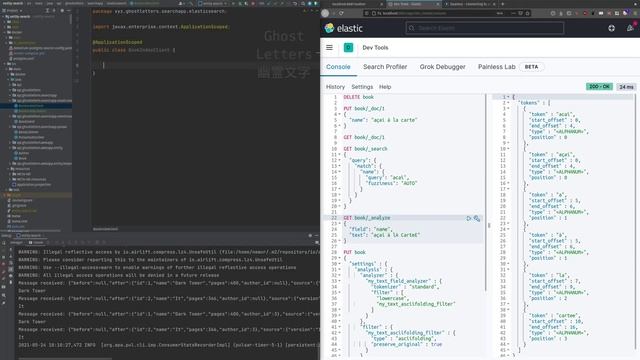Click the Elastic logo in Kibana header
This screenshot has height=360, width=640.
(x=343, y=28)
